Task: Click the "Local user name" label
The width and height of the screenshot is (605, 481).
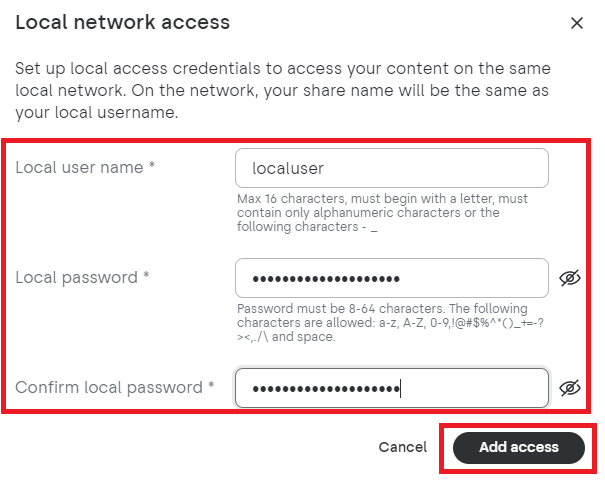Action: coord(79,168)
